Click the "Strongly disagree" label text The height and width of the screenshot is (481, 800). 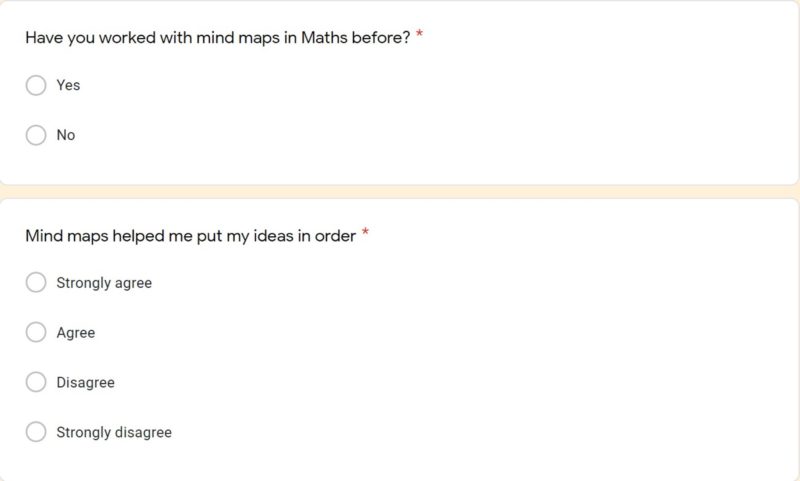114,433
